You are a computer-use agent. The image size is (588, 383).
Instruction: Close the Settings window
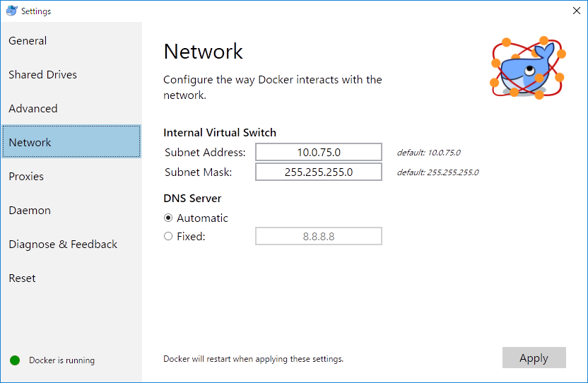pos(577,11)
